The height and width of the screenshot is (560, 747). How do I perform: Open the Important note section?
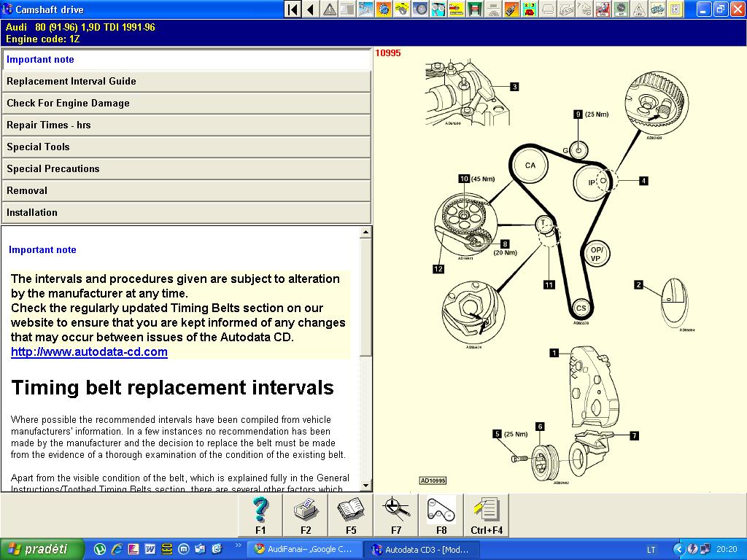[186, 60]
